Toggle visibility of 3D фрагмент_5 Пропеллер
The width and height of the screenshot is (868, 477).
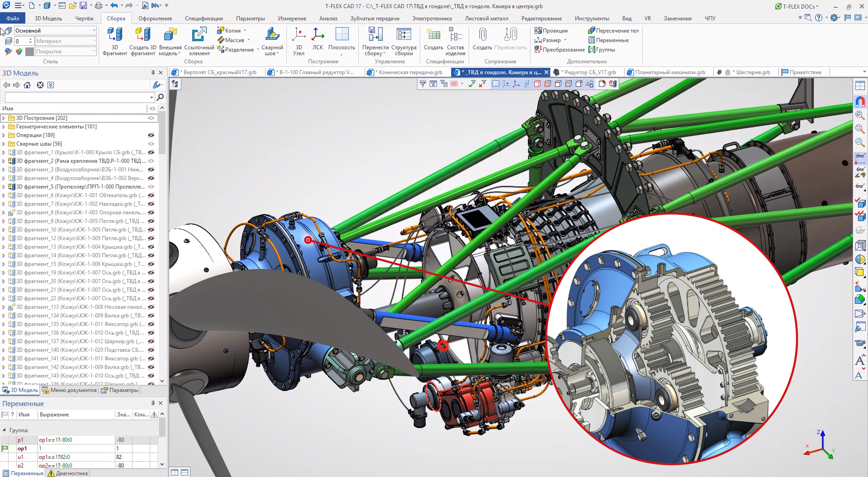tap(151, 187)
